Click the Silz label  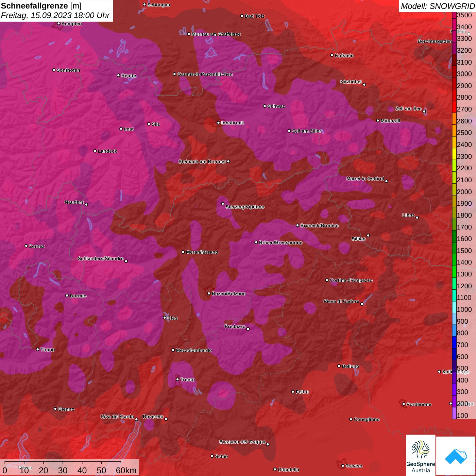click(x=156, y=124)
